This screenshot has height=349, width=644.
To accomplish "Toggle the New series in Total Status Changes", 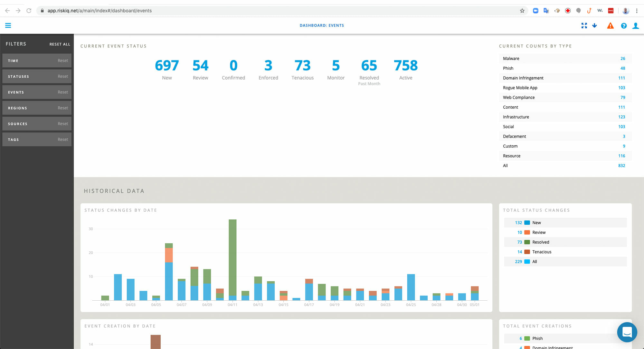I will 565,222.
